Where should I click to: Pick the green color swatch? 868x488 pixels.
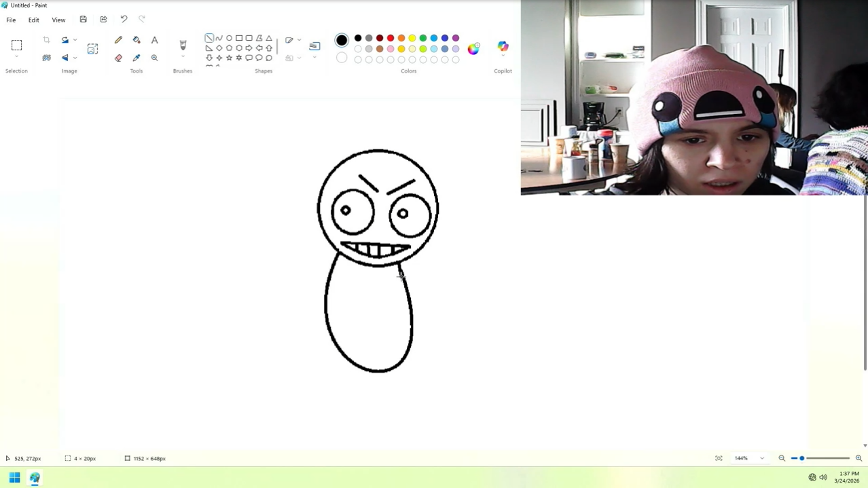(x=423, y=38)
